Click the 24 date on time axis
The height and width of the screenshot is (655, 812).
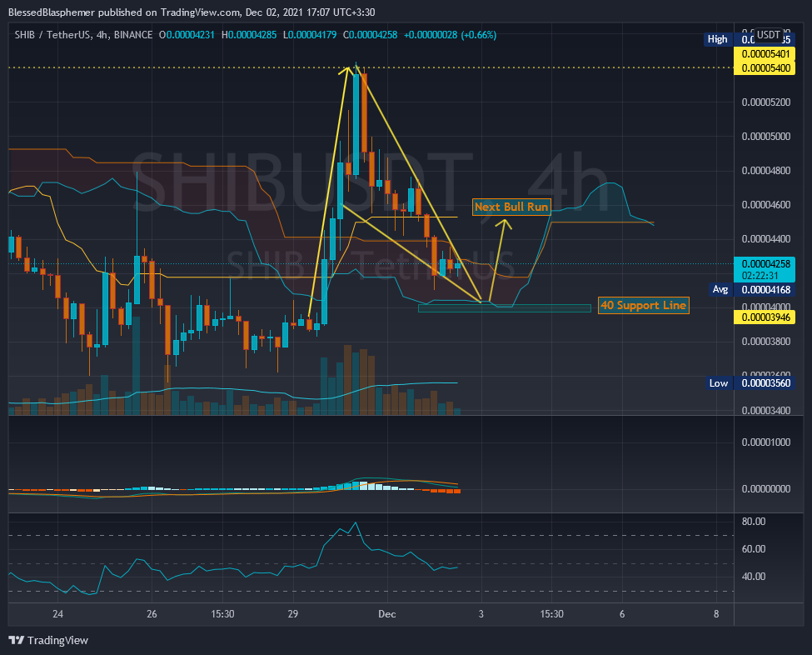[x=58, y=614]
